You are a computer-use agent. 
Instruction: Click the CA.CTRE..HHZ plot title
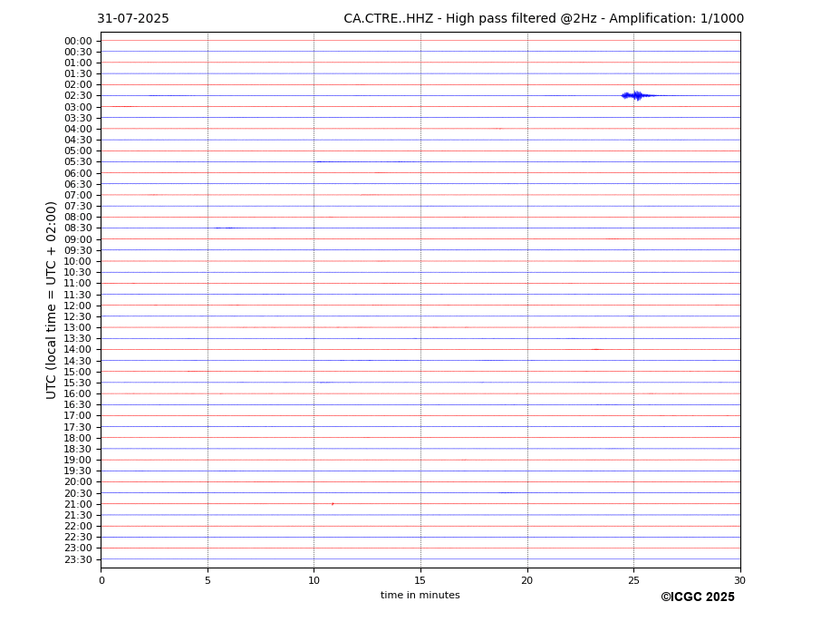[543, 19]
